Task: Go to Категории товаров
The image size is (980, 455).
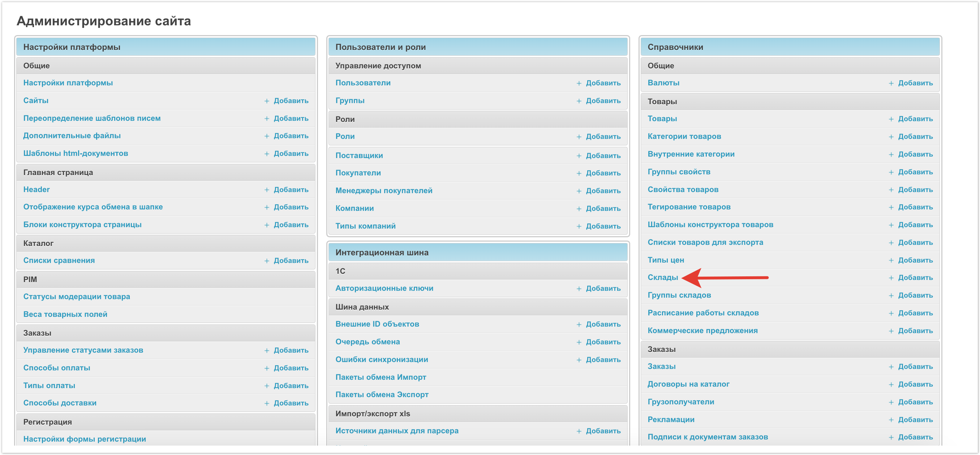Action: pyautogui.click(x=684, y=136)
